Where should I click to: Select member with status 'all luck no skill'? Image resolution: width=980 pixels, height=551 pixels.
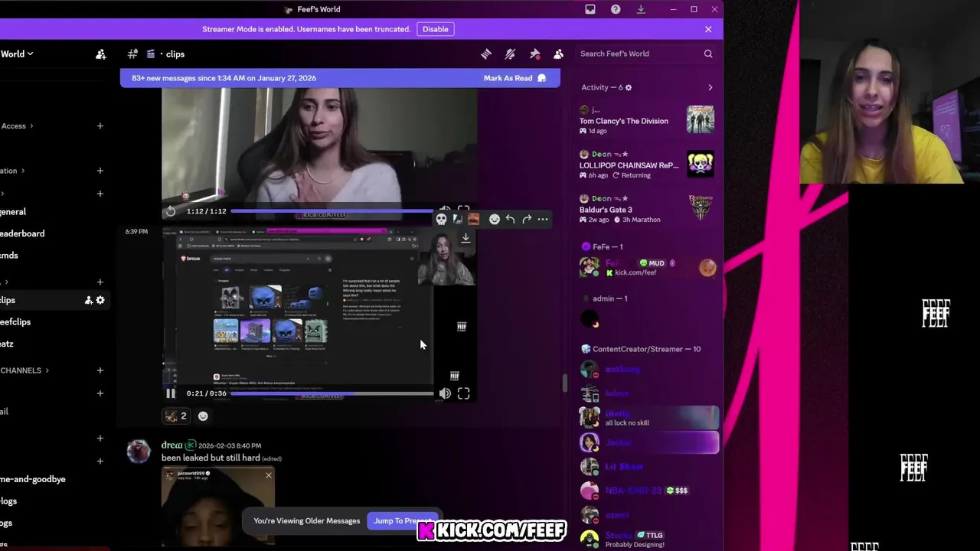(x=648, y=418)
